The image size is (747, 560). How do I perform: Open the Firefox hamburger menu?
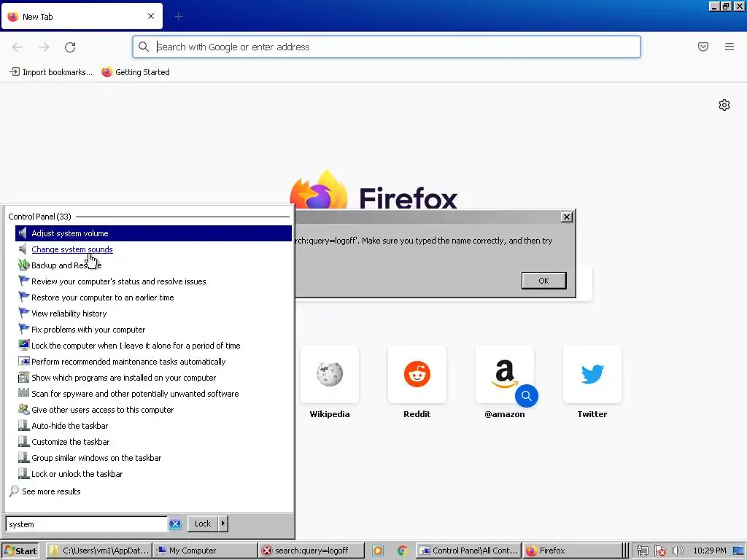pos(729,47)
